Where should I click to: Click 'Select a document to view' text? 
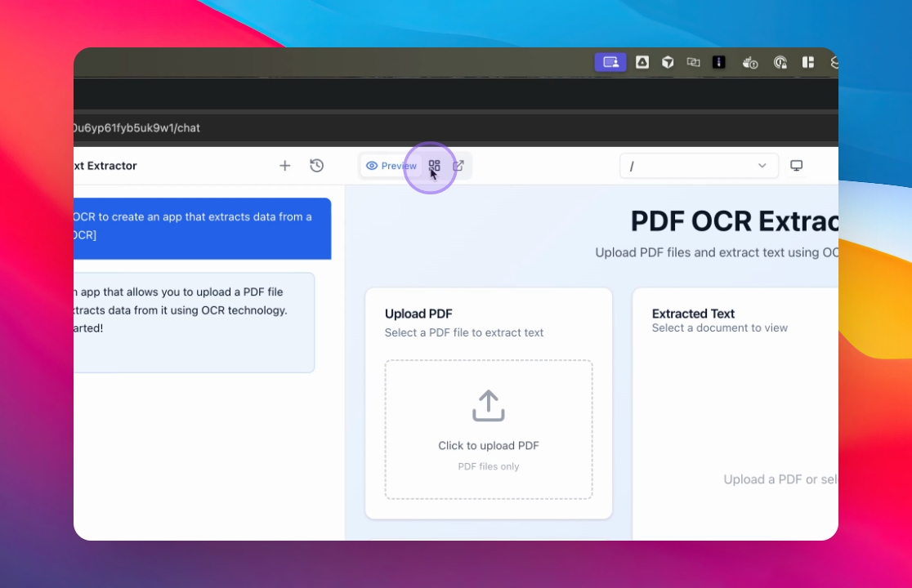pos(719,327)
